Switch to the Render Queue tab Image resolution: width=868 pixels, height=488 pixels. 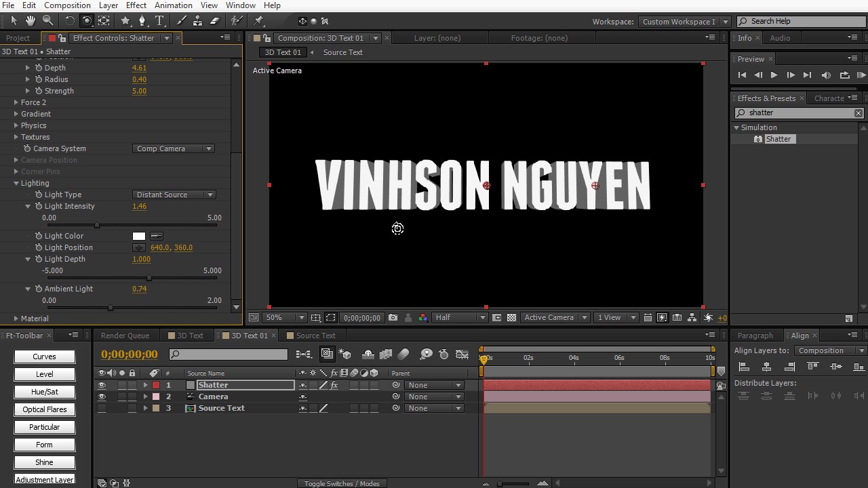click(125, 335)
